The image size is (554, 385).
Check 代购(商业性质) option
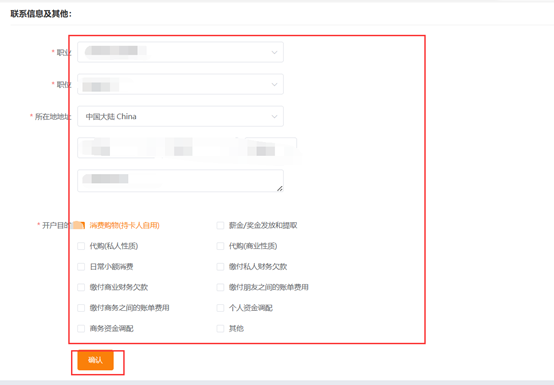(x=220, y=246)
